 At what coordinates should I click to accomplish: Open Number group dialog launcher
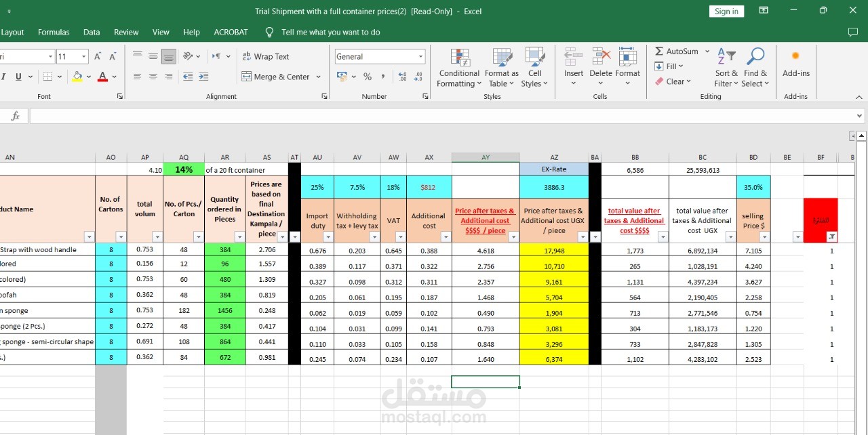pyautogui.click(x=425, y=96)
